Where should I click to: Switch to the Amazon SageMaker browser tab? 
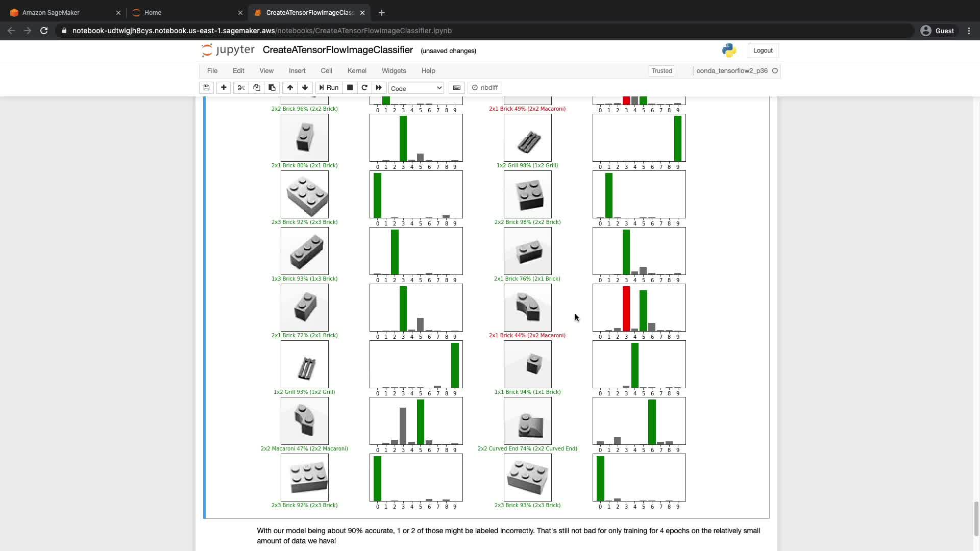click(51, 13)
